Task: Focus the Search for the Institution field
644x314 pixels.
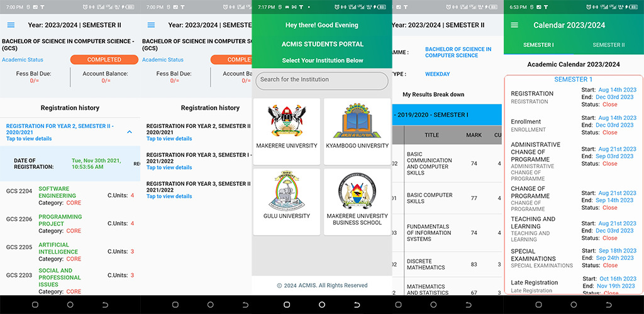Action: 321,81
